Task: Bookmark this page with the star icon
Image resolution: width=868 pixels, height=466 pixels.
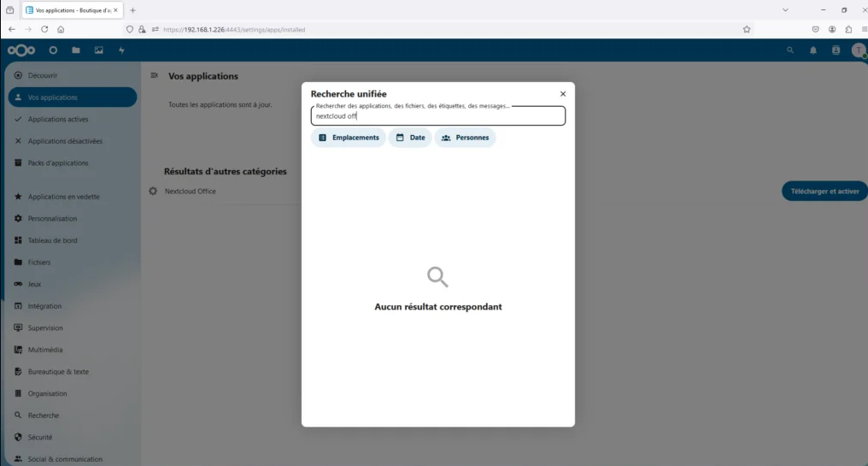Action: pyautogui.click(x=747, y=29)
